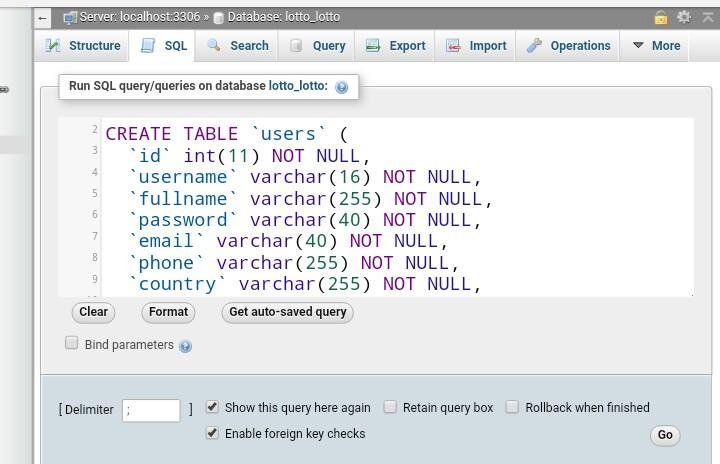Expand the More dropdown menu
Image resolution: width=720 pixels, height=464 pixels.
(656, 46)
